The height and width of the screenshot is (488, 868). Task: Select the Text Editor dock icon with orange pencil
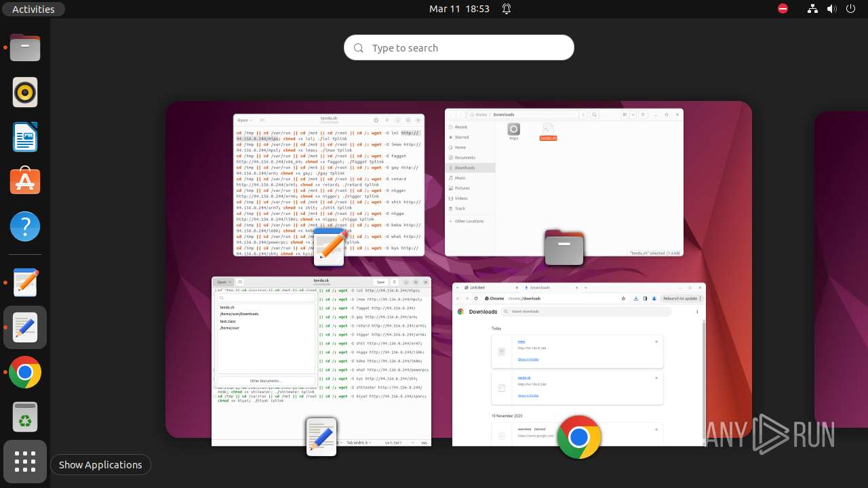tap(25, 283)
